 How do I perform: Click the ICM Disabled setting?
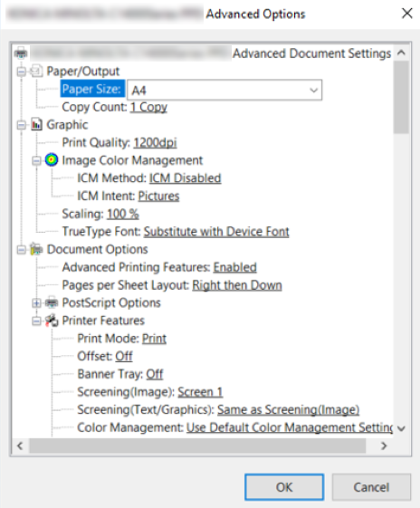click(185, 178)
